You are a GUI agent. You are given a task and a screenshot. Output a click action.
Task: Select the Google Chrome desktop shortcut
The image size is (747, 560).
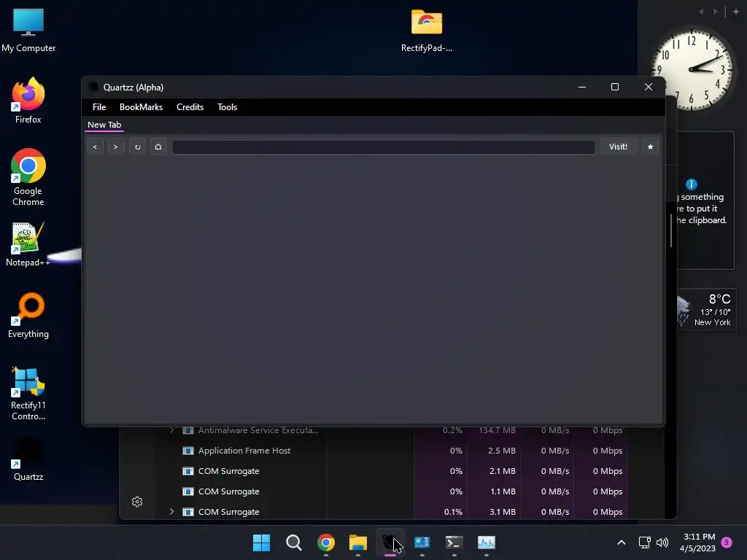click(x=28, y=177)
